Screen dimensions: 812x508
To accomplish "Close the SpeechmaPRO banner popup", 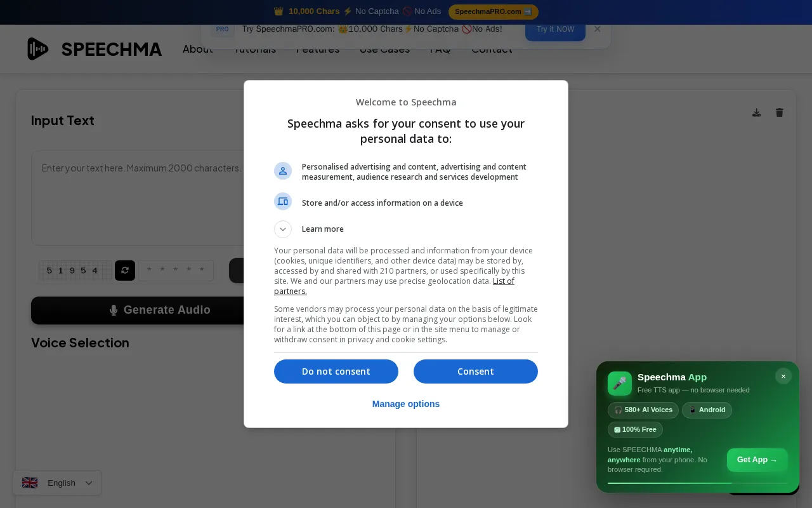I will pos(597,29).
